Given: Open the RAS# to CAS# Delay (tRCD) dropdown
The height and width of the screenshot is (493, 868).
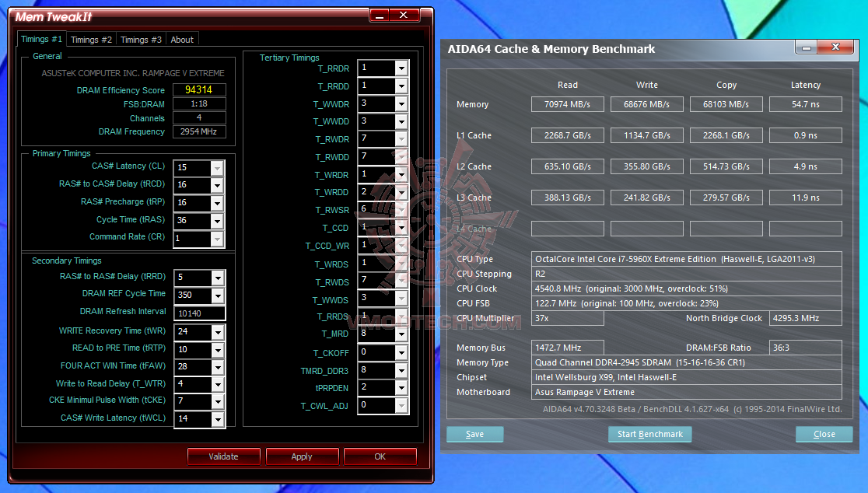Looking at the screenshot, I should 217,185.
